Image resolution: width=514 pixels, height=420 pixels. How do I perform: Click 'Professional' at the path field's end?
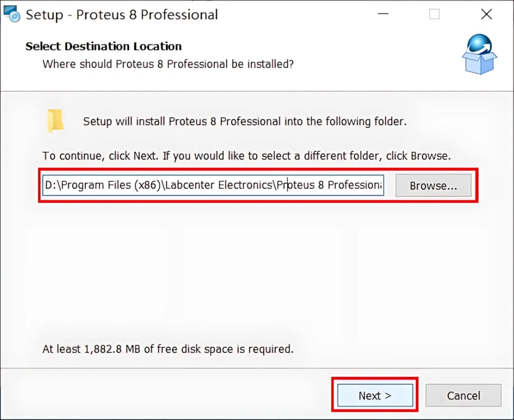(x=355, y=185)
